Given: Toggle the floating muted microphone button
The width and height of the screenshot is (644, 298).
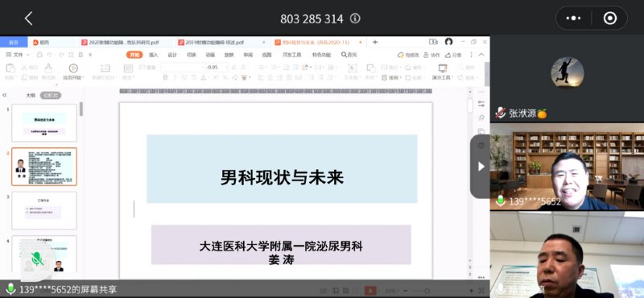Looking at the screenshot, I should pyautogui.click(x=37, y=259).
